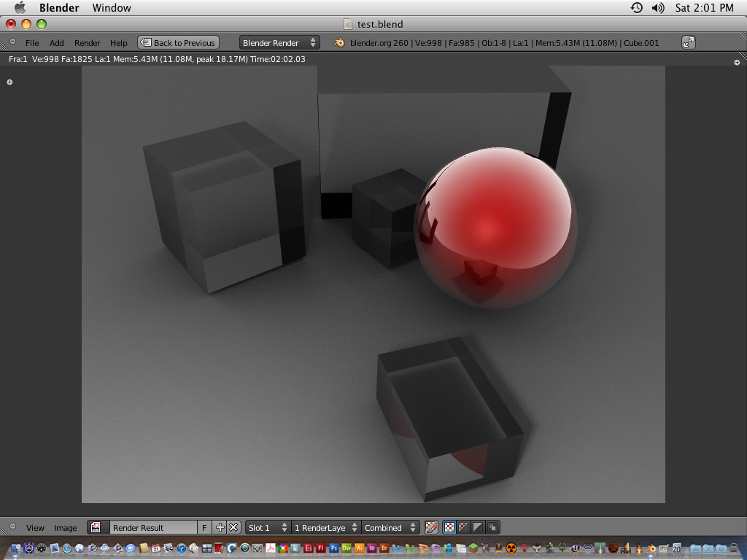Toggle fullscreen with the header expand icon
The height and width of the screenshot is (560, 747).
689,43
